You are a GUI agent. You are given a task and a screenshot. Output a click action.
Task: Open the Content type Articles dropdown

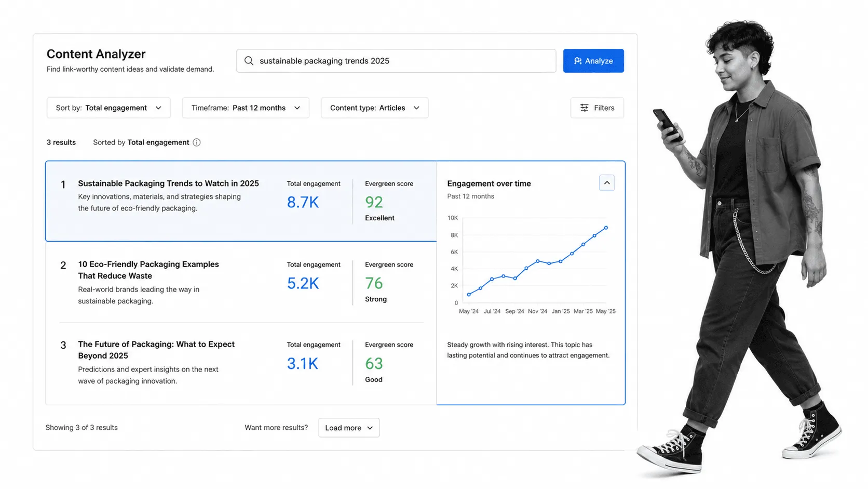[x=374, y=108]
